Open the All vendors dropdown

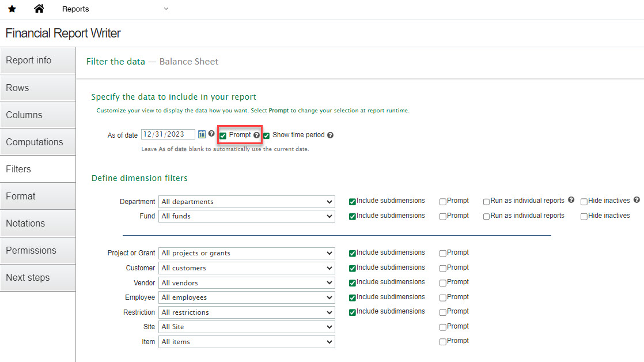click(x=247, y=283)
